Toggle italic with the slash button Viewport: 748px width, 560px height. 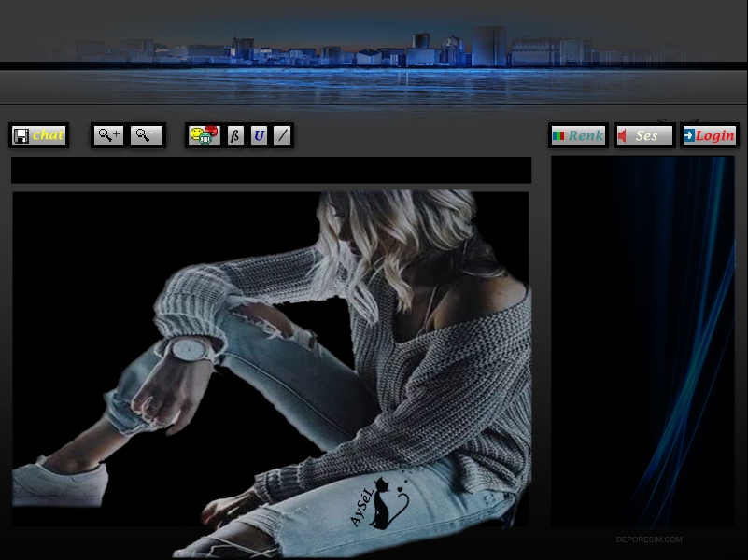[282, 135]
